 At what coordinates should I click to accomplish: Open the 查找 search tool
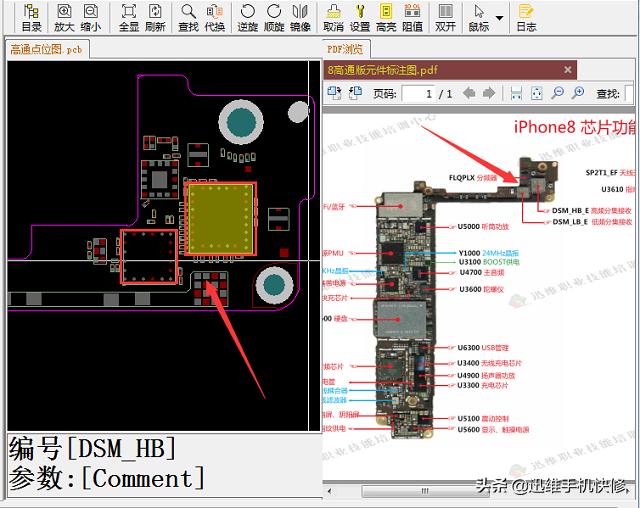click(x=188, y=17)
